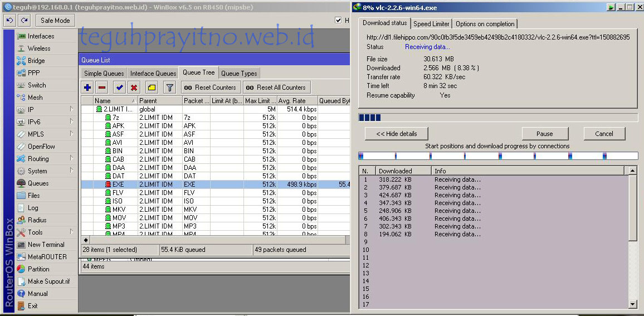Image resolution: width=644 pixels, height=316 pixels.
Task: Open the Log viewer
Action: 33,208
